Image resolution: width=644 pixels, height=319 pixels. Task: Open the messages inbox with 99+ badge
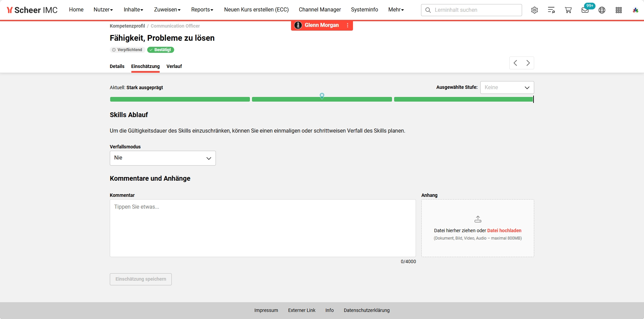point(585,10)
